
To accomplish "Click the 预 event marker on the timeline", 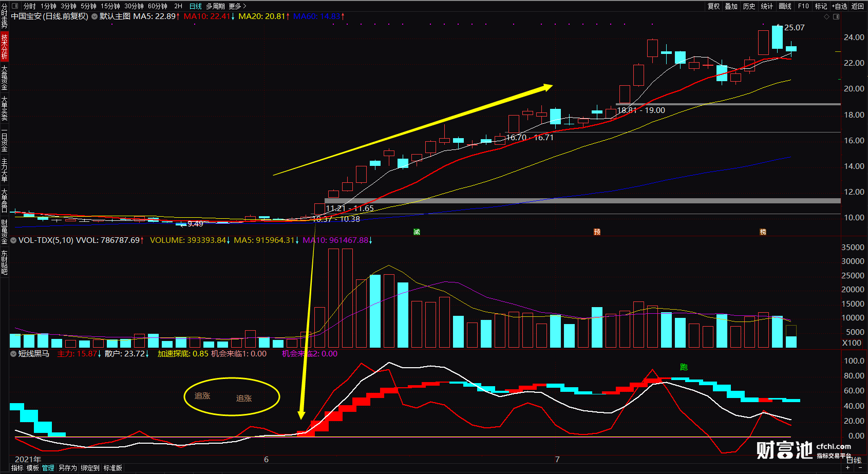I will tap(597, 232).
